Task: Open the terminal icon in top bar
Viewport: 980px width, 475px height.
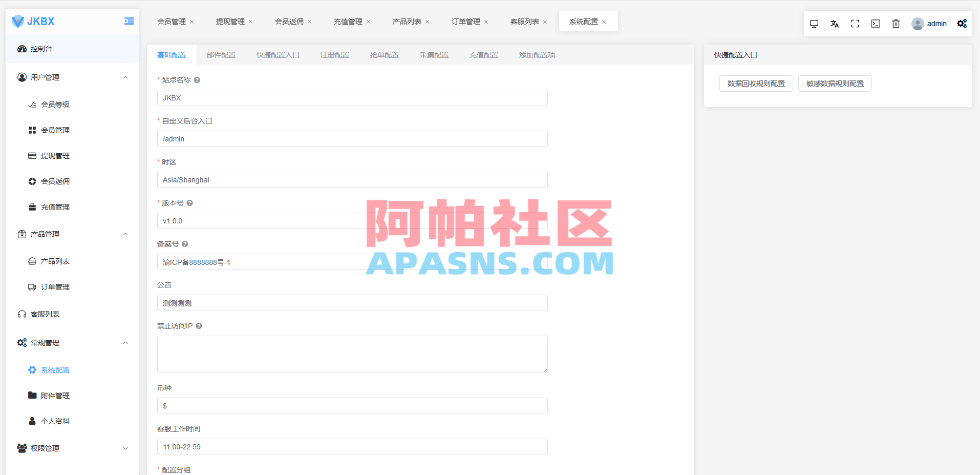Action: [876, 24]
